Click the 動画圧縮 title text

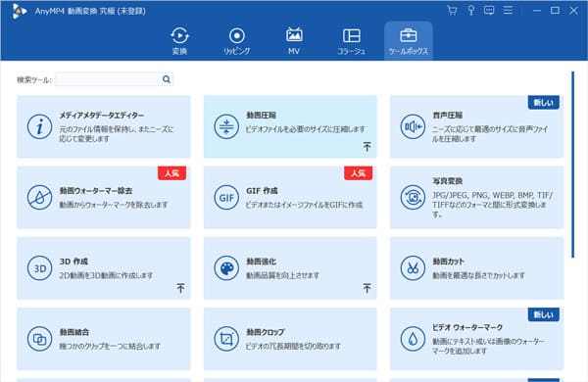point(261,115)
